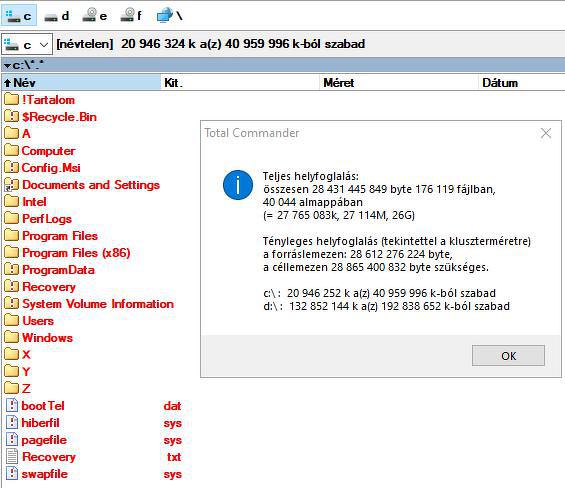Screen dimensions: 565x488
Task: Select Documents and Settings link icon
Action: point(12,184)
